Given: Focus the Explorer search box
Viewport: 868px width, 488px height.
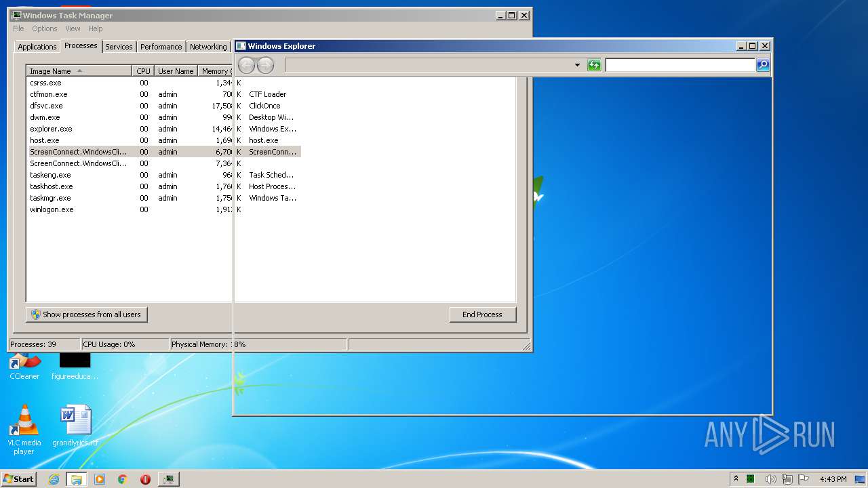Looking at the screenshot, I should 680,65.
